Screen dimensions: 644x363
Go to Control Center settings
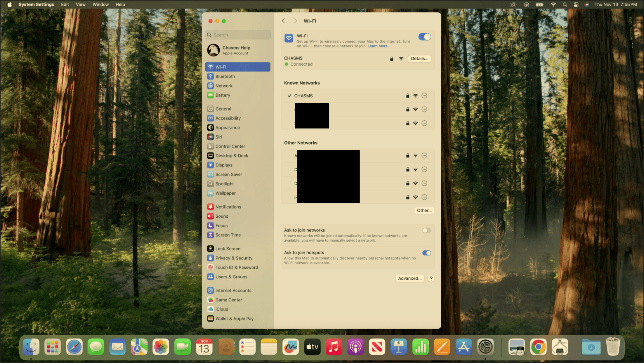(x=230, y=146)
